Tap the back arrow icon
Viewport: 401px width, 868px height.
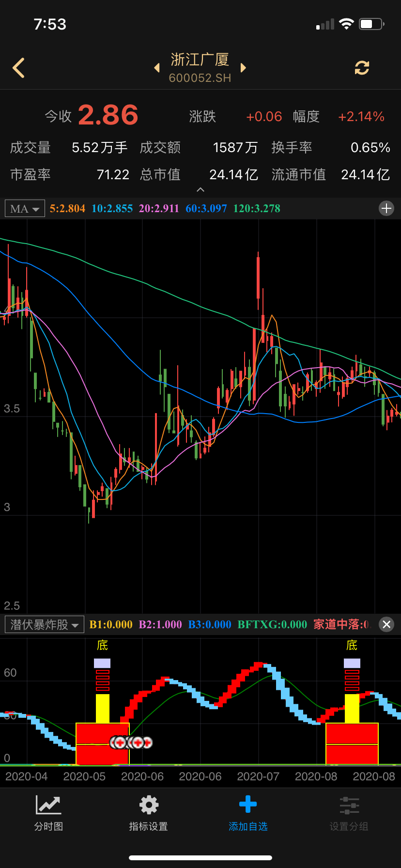tap(19, 68)
